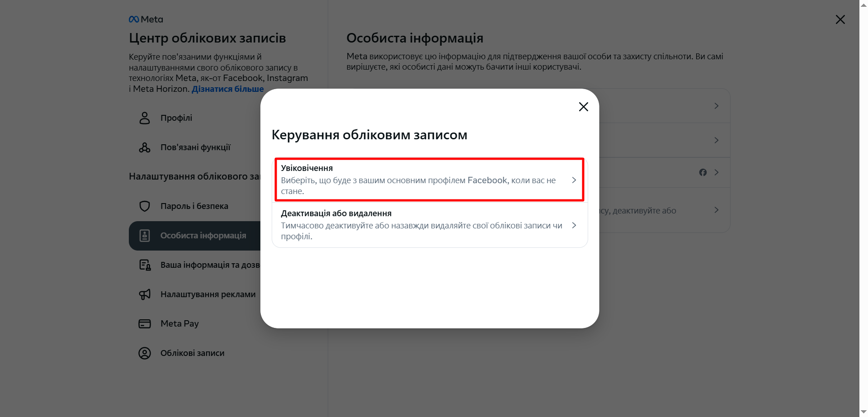Go to Налаштування реклами section

pos(208,294)
